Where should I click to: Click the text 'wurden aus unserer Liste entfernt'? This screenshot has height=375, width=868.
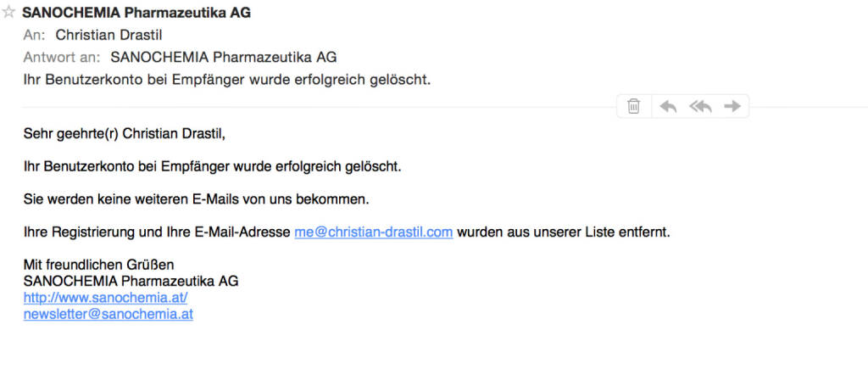563,232
